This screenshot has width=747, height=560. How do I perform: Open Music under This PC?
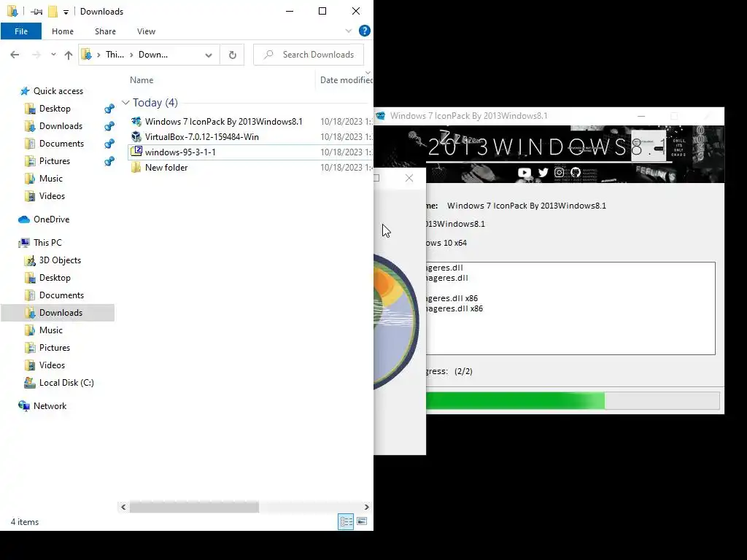pos(51,330)
